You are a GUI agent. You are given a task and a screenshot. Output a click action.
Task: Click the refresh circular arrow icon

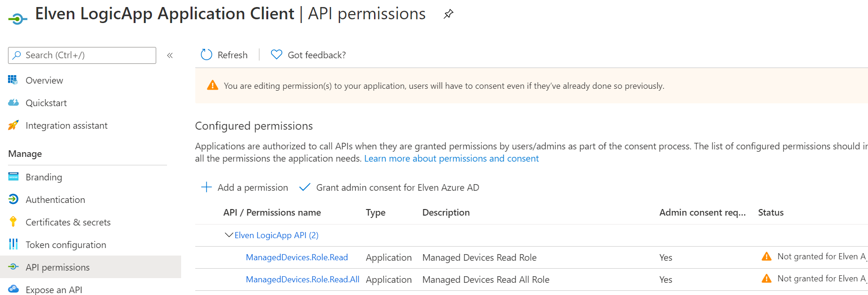point(207,55)
